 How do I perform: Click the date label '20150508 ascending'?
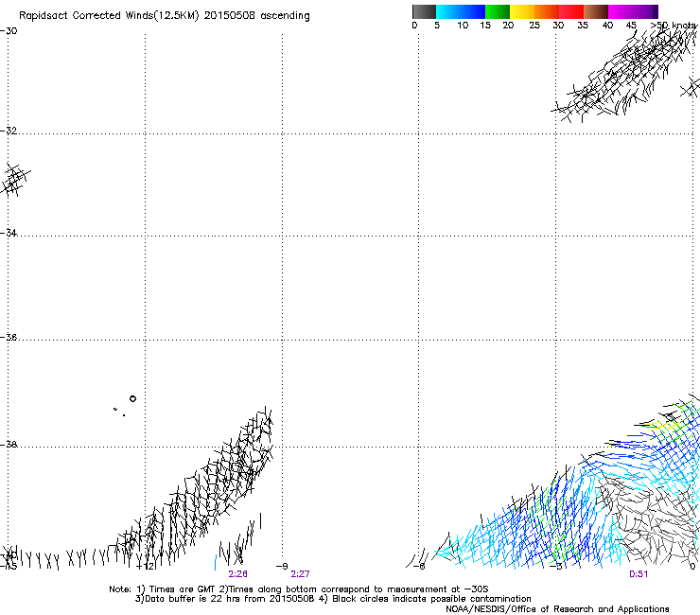point(256,16)
